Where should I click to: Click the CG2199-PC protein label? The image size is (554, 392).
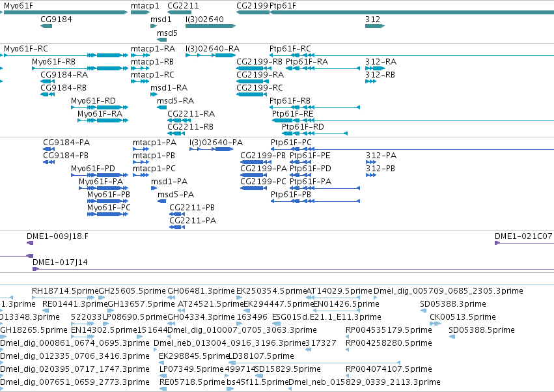pyautogui.click(x=263, y=181)
